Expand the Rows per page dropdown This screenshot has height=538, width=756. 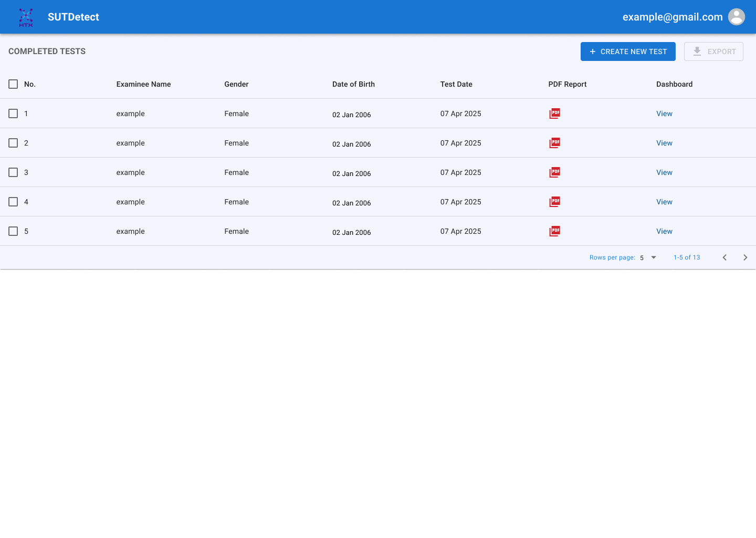[x=648, y=257]
